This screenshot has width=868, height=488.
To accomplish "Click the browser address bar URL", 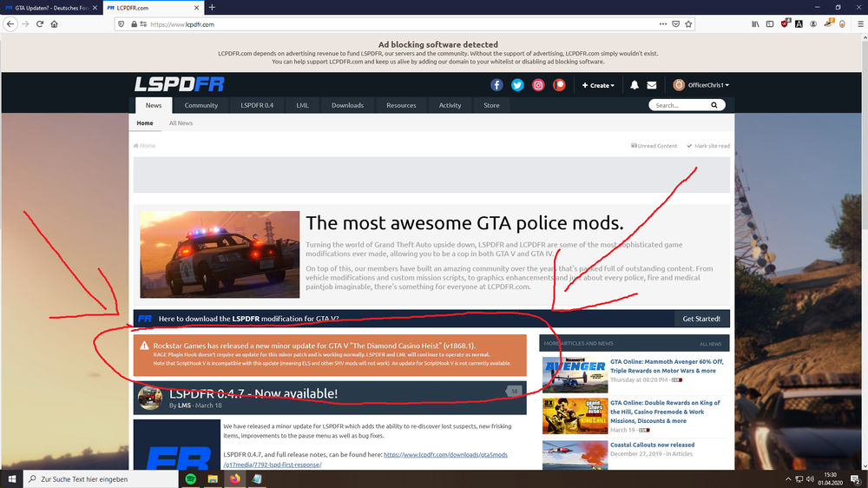I will pyautogui.click(x=182, y=24).
